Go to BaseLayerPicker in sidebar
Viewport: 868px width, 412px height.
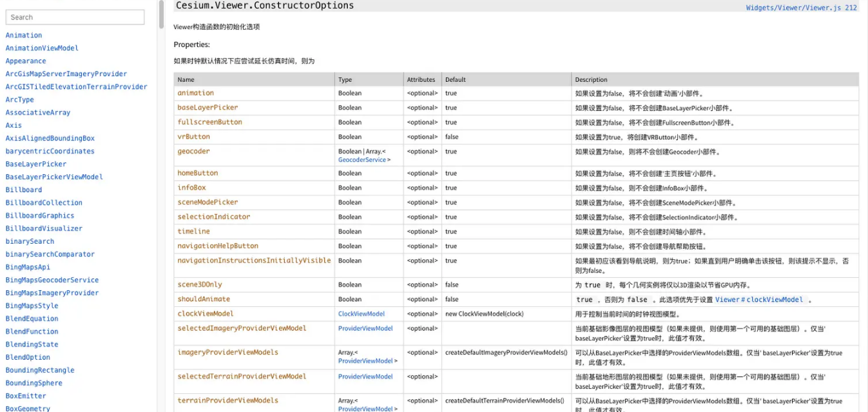pyautogui.click(x=36, y=164)
